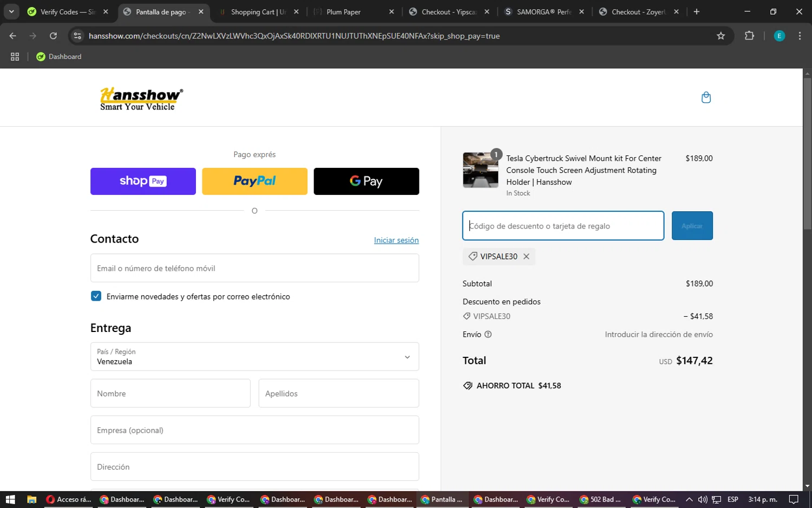Open the tab search dropdown arrow
Screen dimensions: 812x508
point(11,11)
